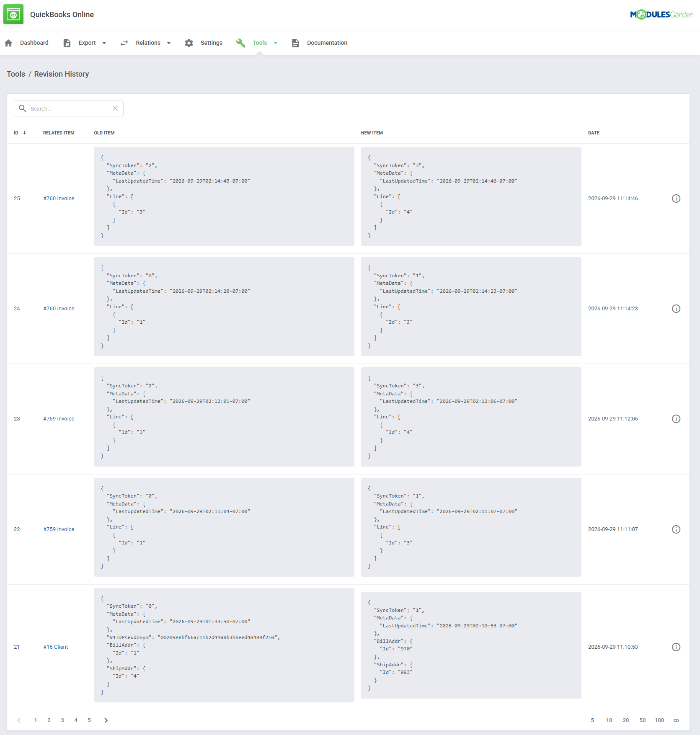Open info details for revision 24

tap(676, 309)
